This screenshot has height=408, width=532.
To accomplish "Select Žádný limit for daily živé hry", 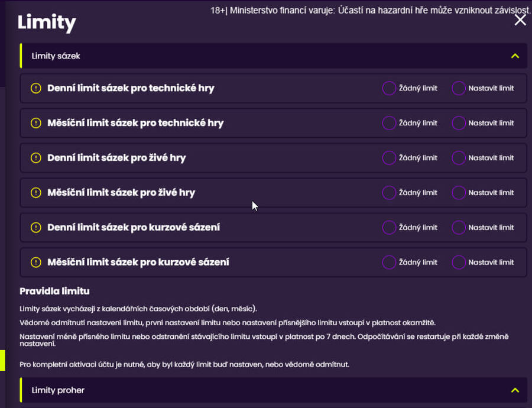I will pyautogui.click(x=389, y=158).
